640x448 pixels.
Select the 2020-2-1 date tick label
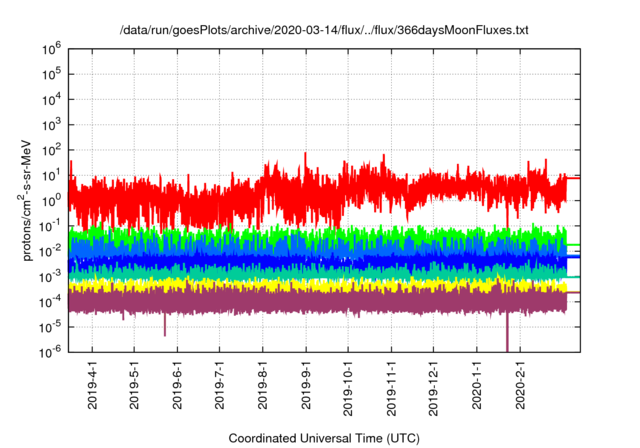(x=520, y=385)
